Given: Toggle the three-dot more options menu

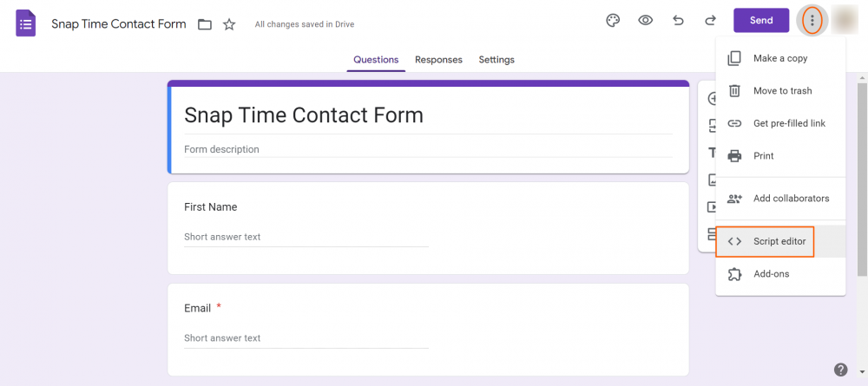Looking at the screenshot, I should 812,21.
